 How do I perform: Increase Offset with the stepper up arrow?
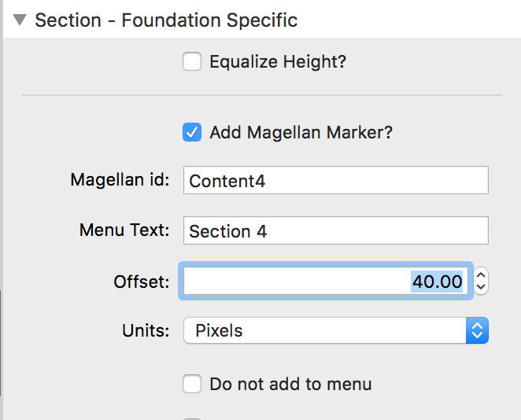click(482, 274)
